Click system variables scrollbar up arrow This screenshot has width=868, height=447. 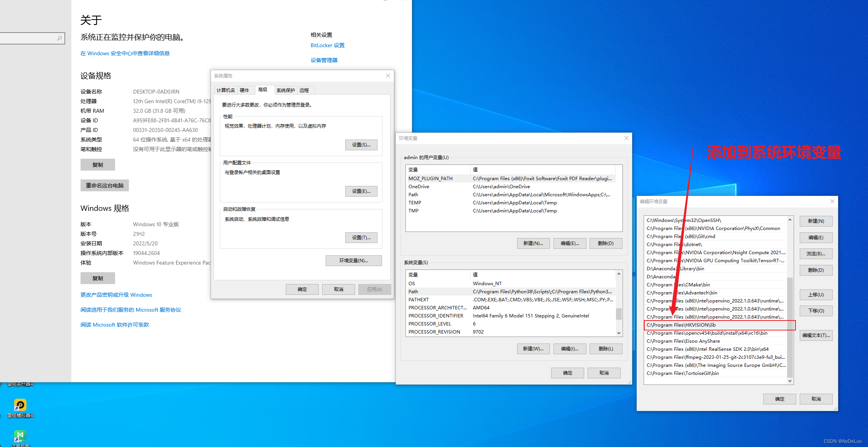click(x=619, y=274)
